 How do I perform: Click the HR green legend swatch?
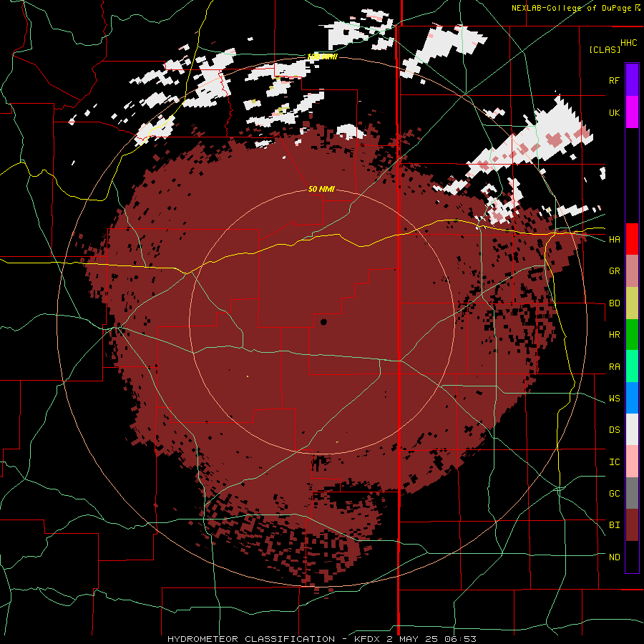632,335
